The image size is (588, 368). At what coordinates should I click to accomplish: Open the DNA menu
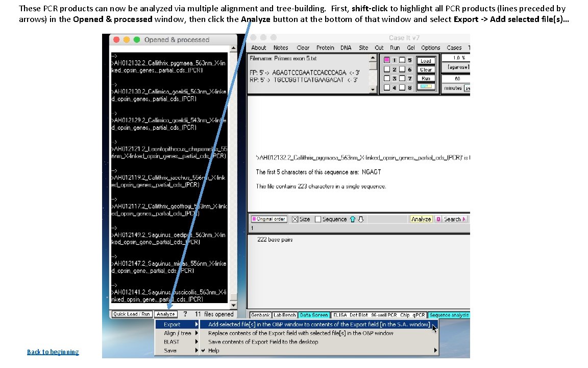[346, 48]
